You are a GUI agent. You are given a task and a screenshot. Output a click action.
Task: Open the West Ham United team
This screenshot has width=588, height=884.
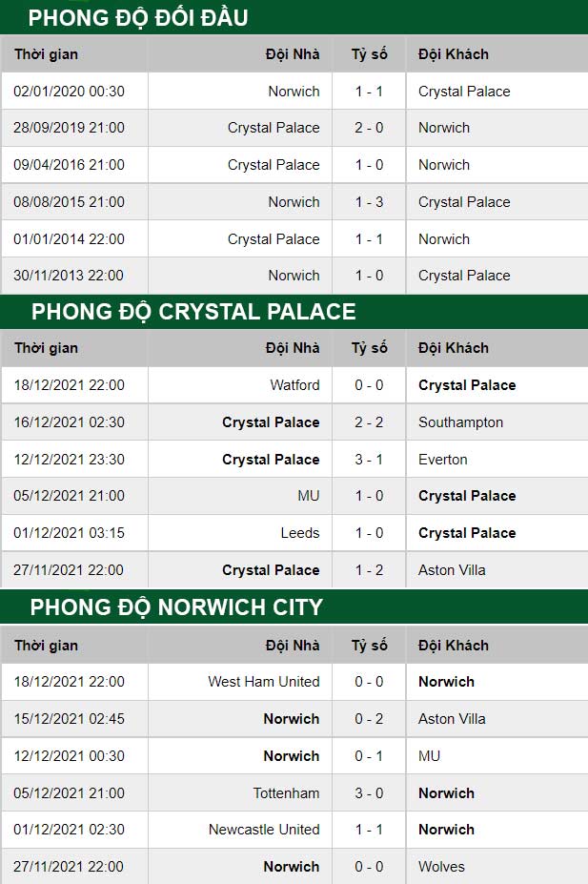pos(264,682)
